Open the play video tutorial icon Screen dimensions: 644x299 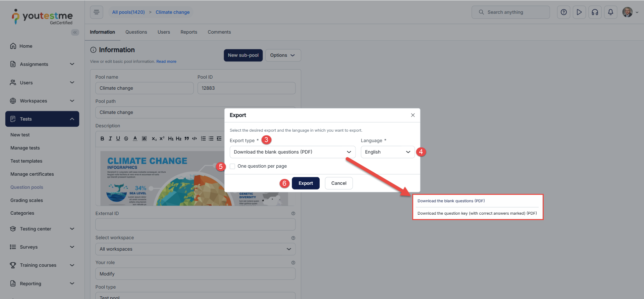(x=579, y=12)
